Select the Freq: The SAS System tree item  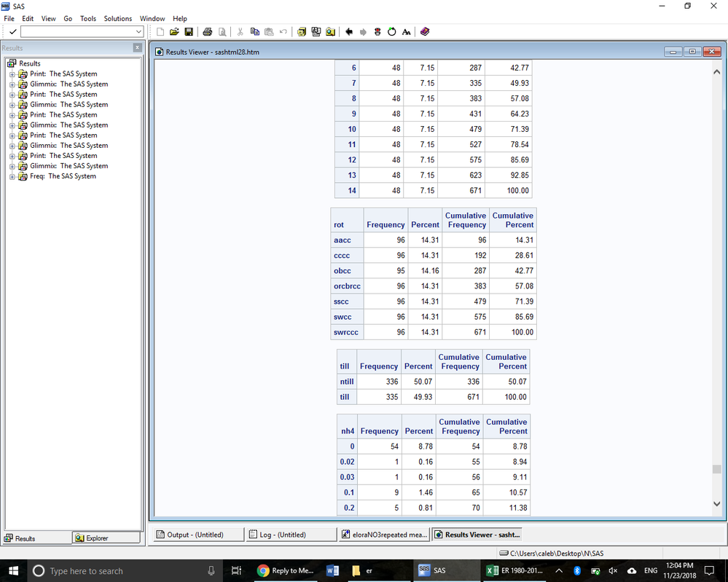[63, 176]
